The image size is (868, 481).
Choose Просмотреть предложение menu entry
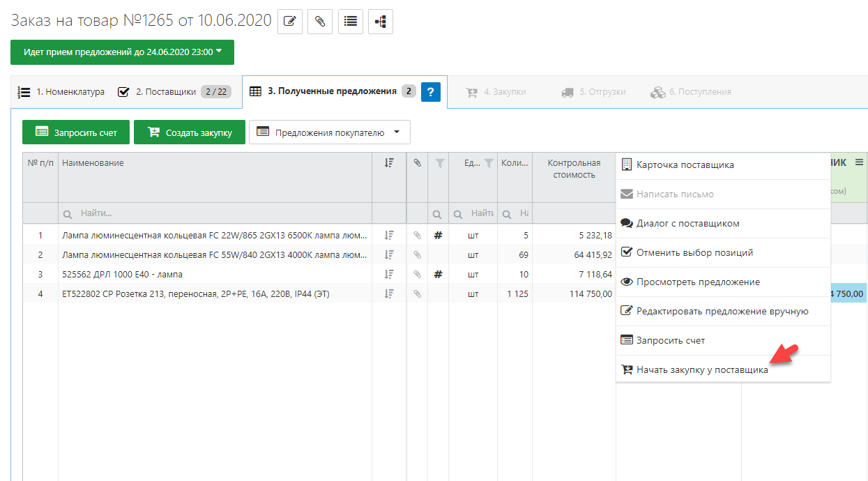point(698,282)
